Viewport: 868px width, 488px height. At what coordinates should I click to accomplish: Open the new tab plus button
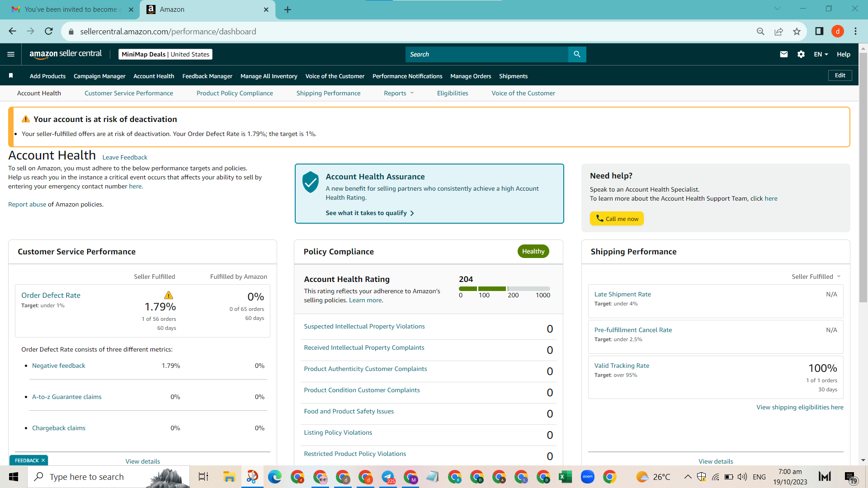click(x=288, y=9)
